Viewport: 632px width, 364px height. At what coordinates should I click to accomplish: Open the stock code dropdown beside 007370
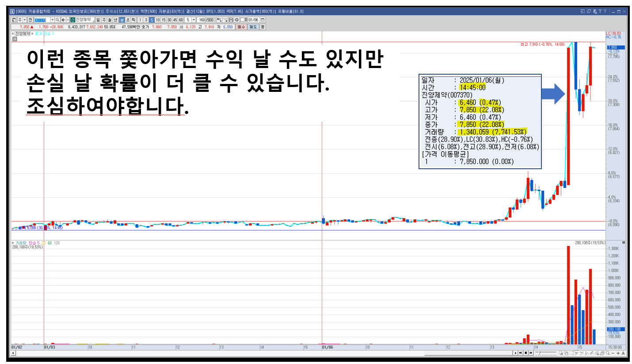[x=53, y=20]
